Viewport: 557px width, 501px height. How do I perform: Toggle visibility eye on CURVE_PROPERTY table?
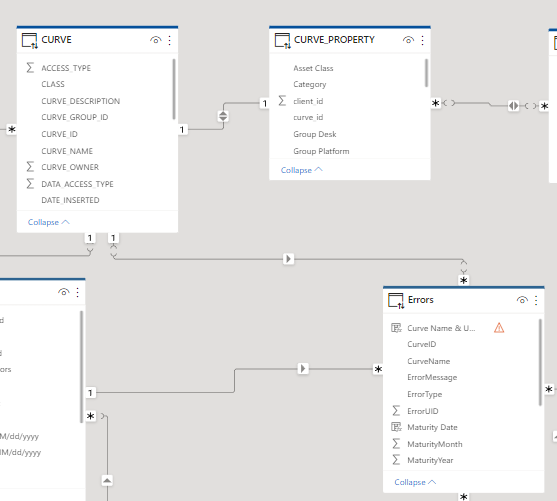[408, 40]
